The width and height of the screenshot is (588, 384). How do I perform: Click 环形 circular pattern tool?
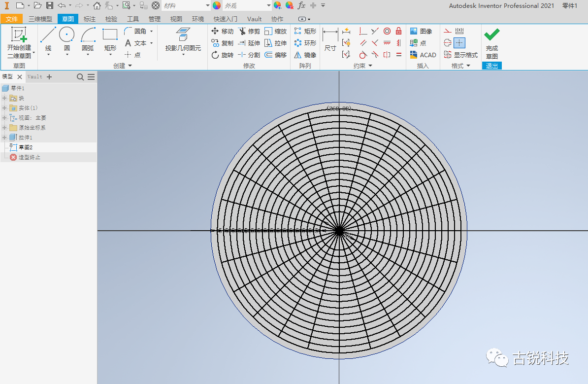[x=305, y=43]
